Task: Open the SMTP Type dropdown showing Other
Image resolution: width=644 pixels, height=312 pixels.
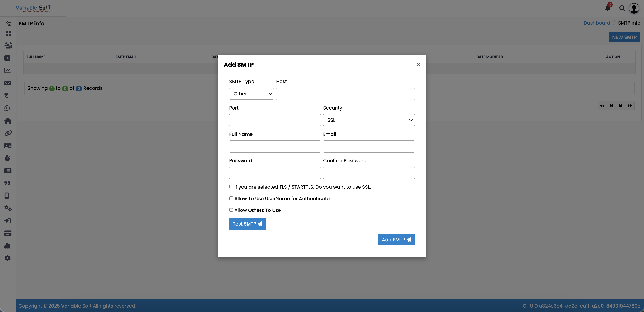Action: tap(251, 93)
